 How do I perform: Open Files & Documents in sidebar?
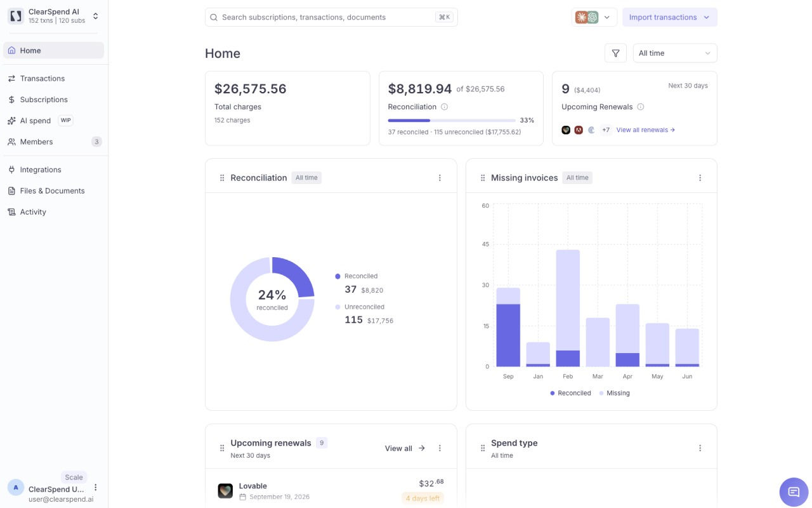[53, 190]
